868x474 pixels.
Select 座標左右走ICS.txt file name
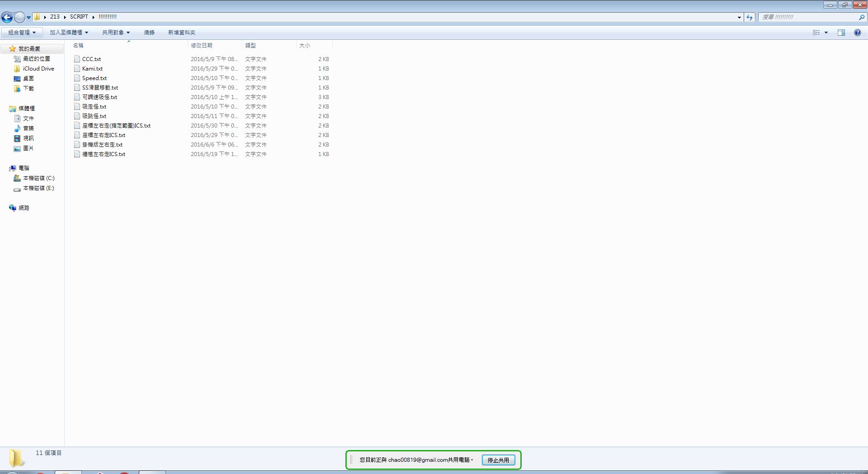click(104, 135)
